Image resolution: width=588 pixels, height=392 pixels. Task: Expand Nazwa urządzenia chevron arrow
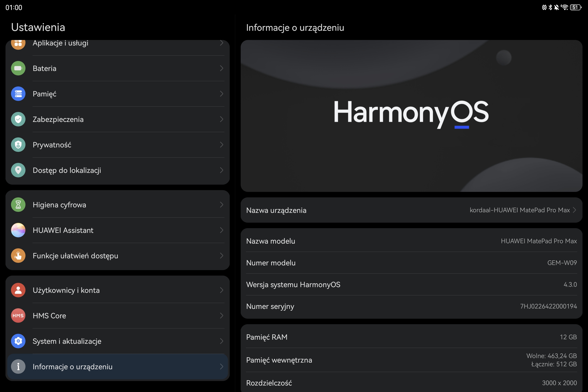(574, 210)
